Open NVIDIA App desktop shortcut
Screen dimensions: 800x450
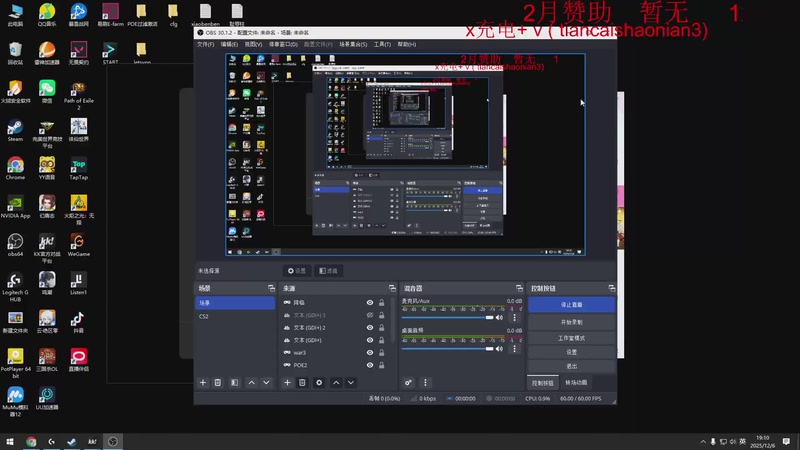pyautogui.click(x=15, y=207)
